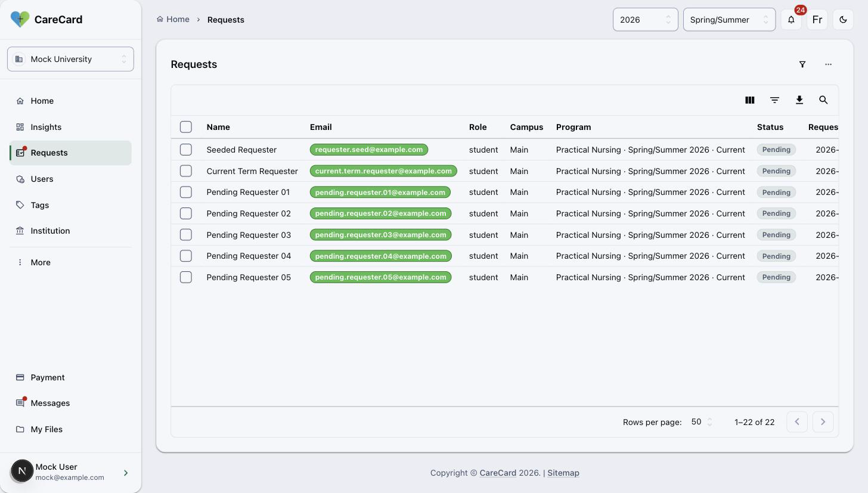Sort by the Email column header

coord(321,127)
